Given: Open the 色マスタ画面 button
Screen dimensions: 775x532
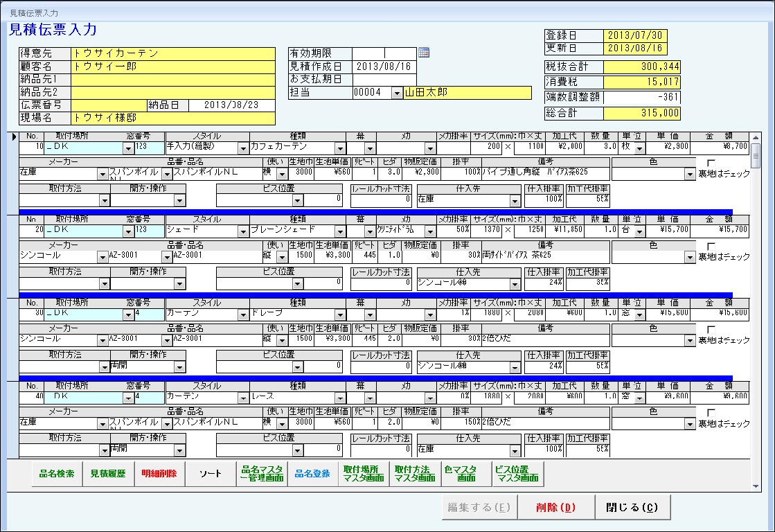Looking at the screenshot, I should click(465, 474).
